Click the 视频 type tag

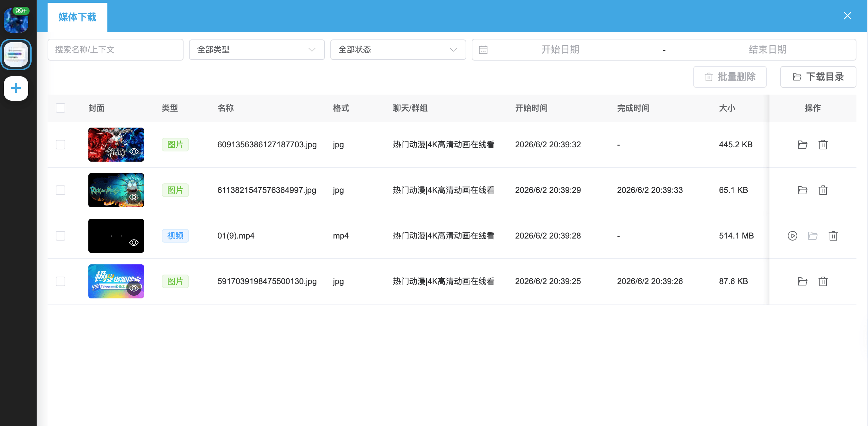[x=175, y=236]
